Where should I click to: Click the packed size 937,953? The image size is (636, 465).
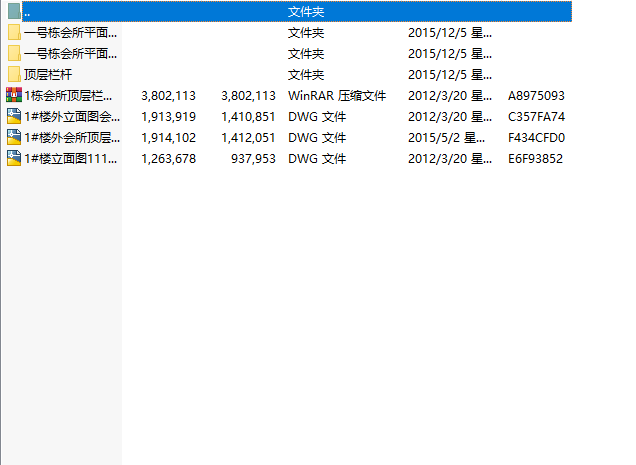tap(254, 159)
